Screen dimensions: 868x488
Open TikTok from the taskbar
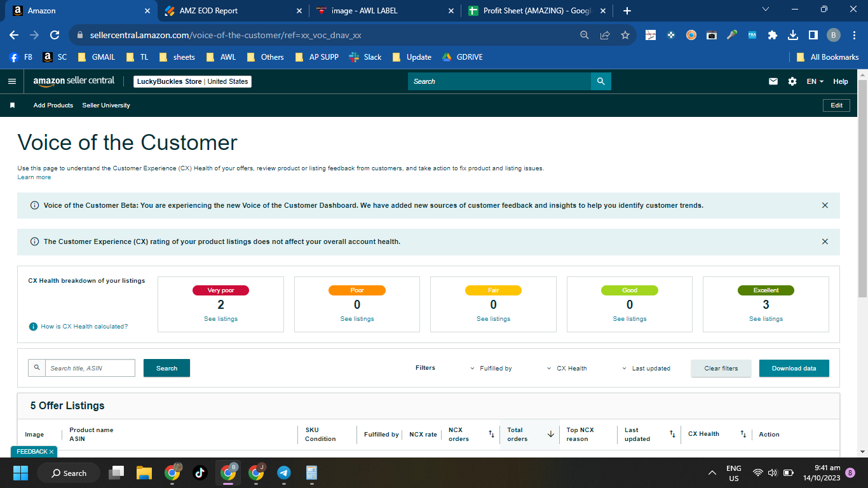click(x=200, y=473)
